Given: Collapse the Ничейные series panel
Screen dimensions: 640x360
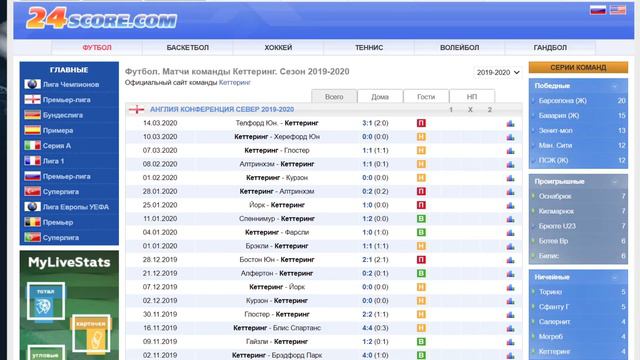Looking at the screenshot, I should pyautogui.click(x=614, y=278).
